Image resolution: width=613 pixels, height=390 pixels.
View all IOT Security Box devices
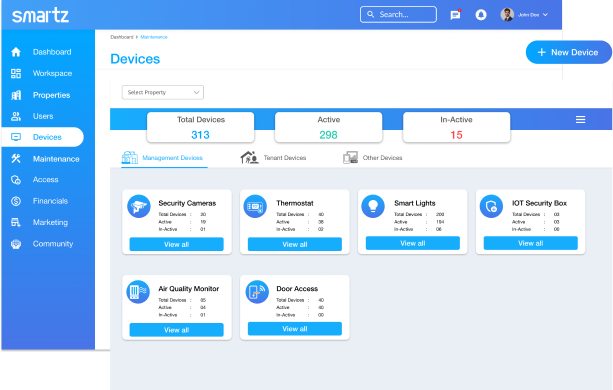pyautogui.click(x=531, y=243)
